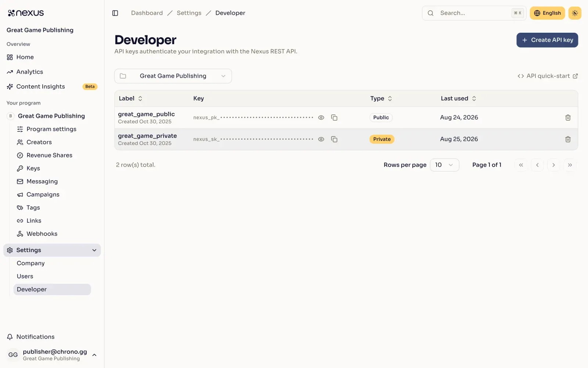The image size is (588, 368).
Task: Toggle the sidebar panel icon
Action: coord(115,13)
